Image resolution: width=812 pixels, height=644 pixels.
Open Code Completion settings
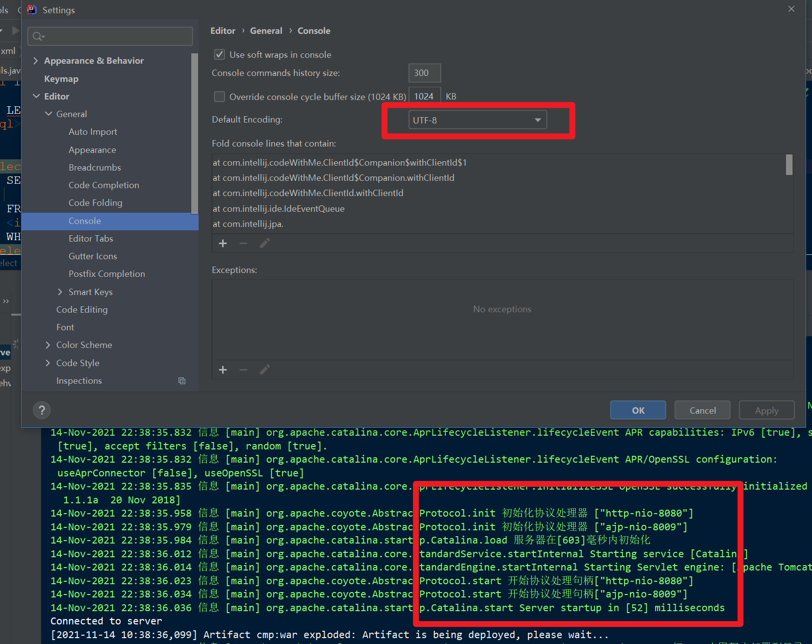[x=104, y=185]
